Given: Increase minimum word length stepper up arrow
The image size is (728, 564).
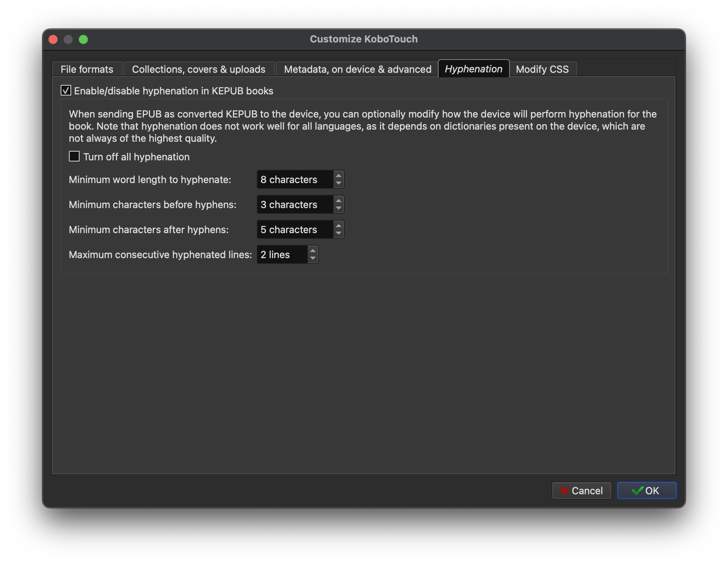Looking at the screenshot, I should (x=339, y=175).
